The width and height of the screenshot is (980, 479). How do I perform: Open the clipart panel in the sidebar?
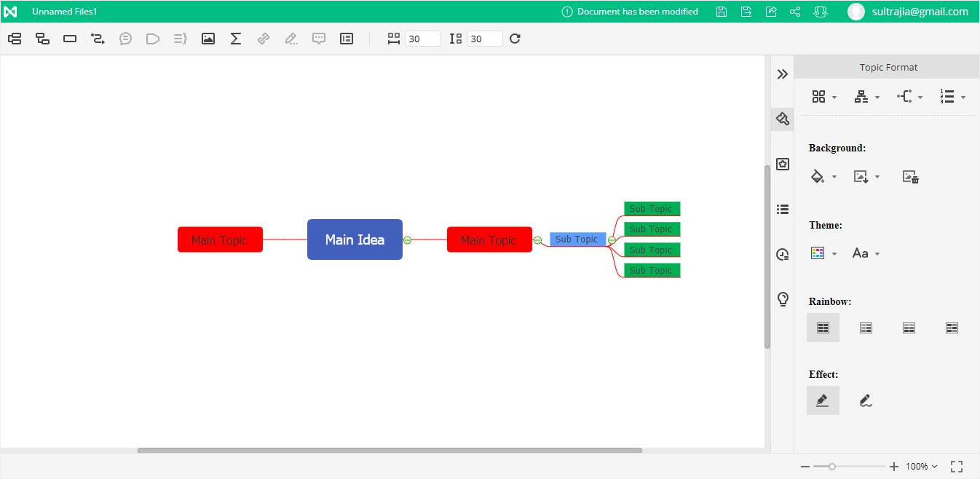[x=783, y=164]
